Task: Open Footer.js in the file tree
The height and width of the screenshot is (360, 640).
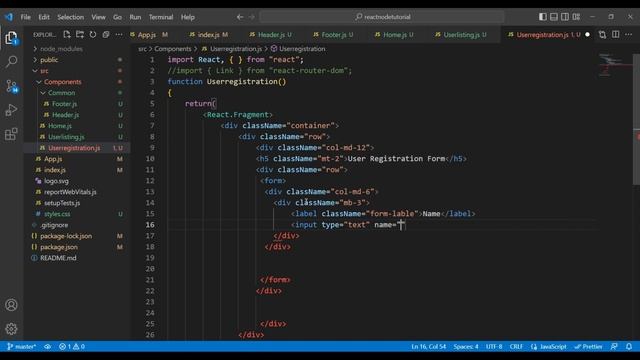Action: click(64, 104)
